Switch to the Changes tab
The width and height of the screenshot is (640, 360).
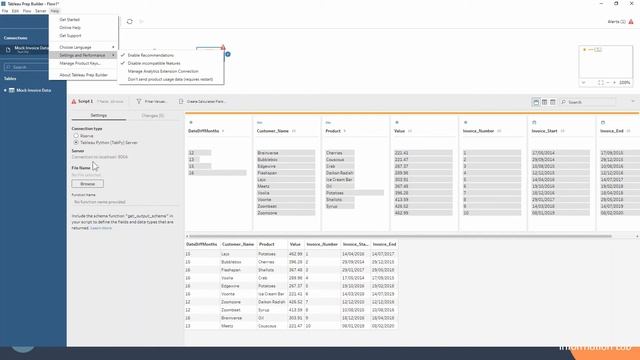[x=153, y=116]
